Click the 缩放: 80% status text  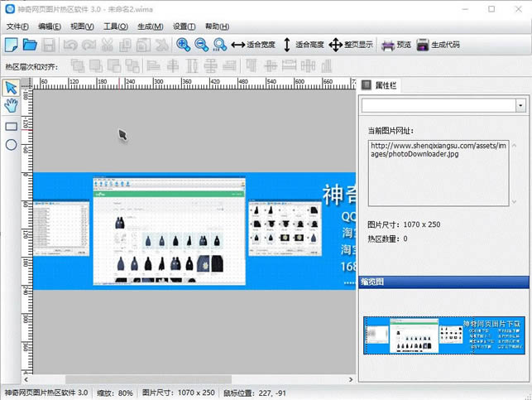(115, 393)
